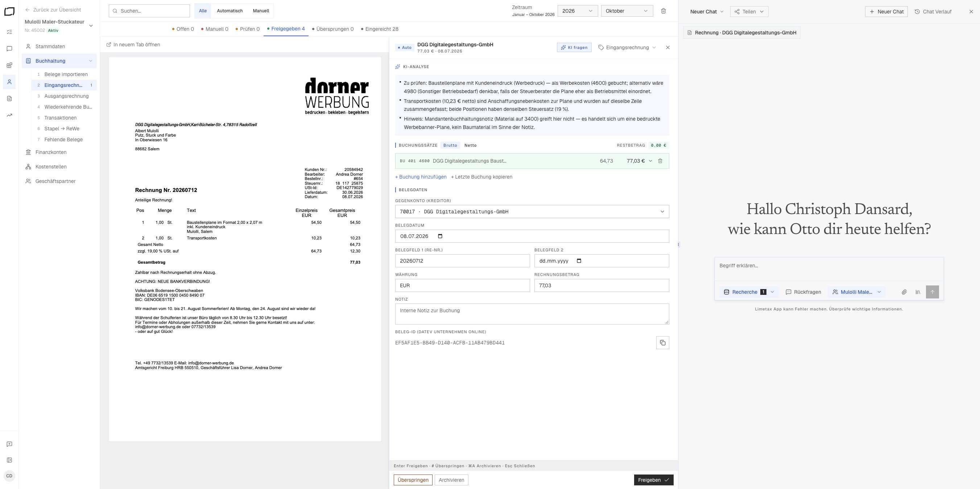Image resolution: width=980 pixels, height=489 pixels.
Task: Open the analytics trend icon in left rail
Action: click(9, 115)
